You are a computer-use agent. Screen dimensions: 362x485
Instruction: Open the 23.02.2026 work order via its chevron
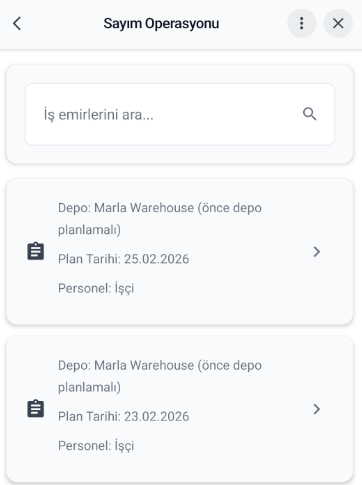(317, 409)
